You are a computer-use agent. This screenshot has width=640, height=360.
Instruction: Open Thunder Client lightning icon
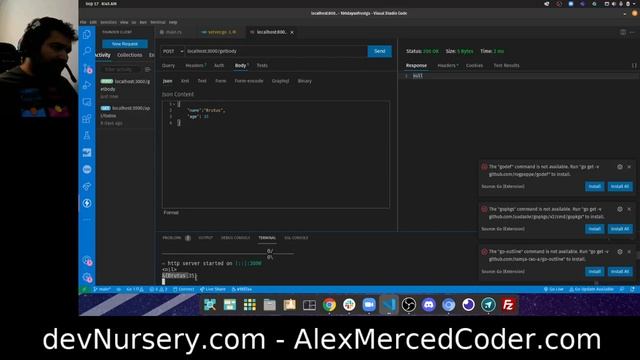(x=87, y=203)
